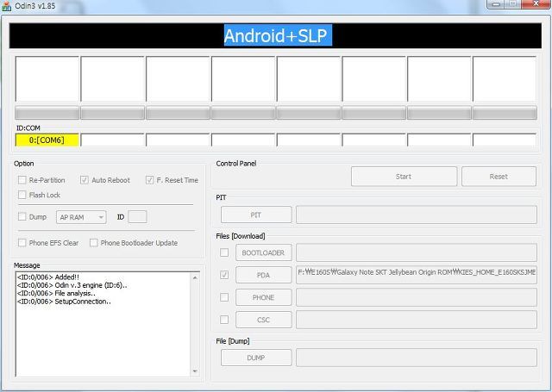The width and height of the screenshot is (552, 392).
Task: Click the Dump ID input field
Action: point(137,217)
